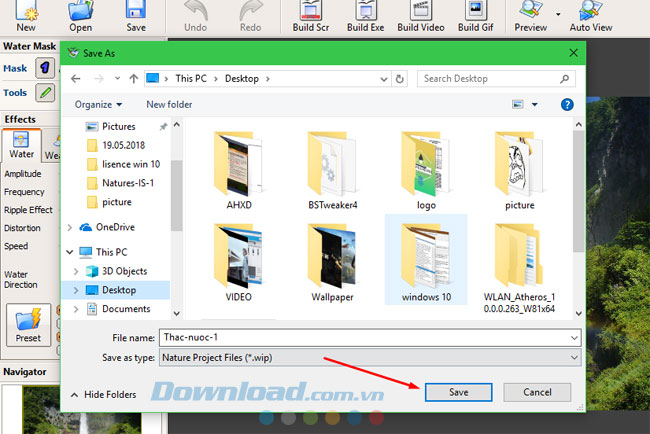Click Desktop in address breadcrumb
This screenshot has height=434, width=650.
pyautogui.click(x=242, y=79)
